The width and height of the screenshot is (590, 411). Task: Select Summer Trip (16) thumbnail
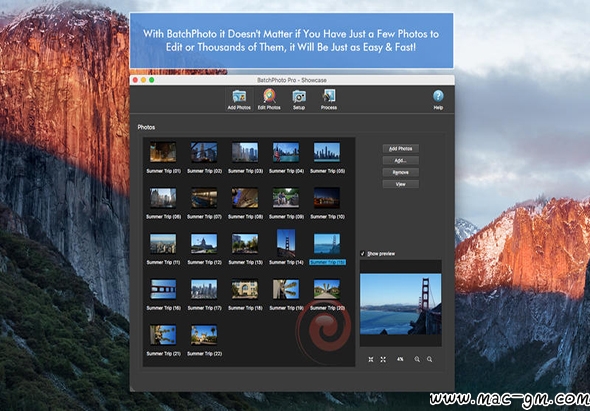coord(163,289)
